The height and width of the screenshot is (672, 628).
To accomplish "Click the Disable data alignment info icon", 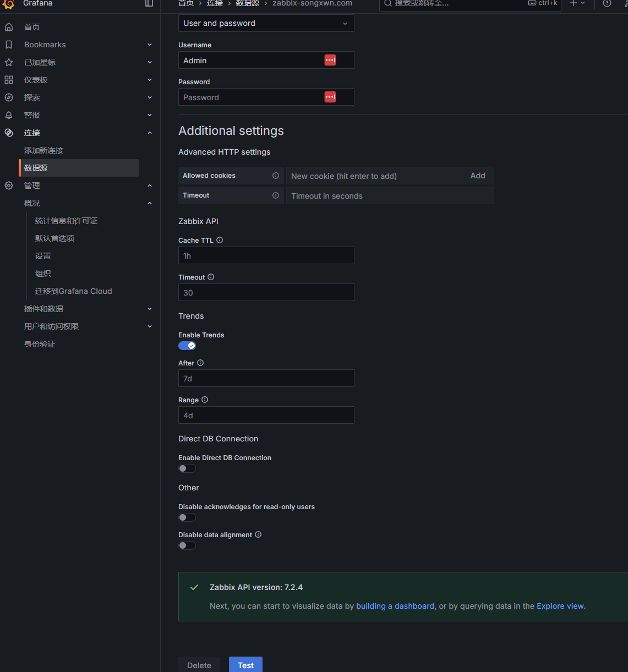I will pos(258,534).
